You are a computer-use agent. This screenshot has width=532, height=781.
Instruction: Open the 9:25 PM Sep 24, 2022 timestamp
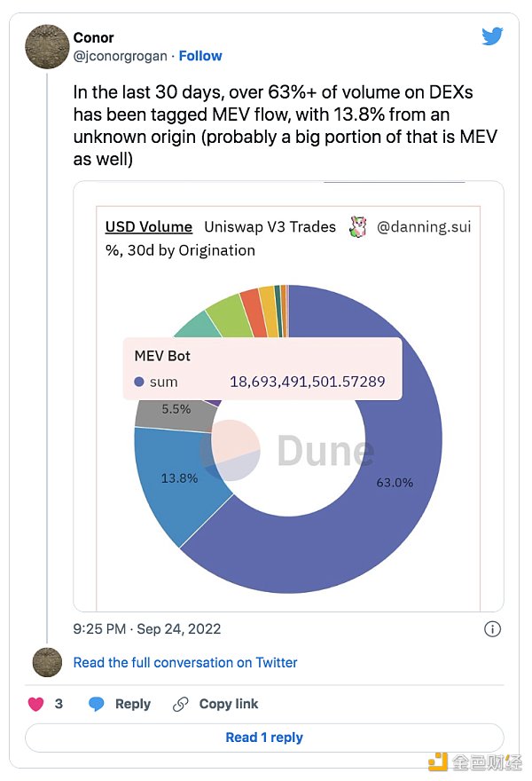[x=146, y=628]
